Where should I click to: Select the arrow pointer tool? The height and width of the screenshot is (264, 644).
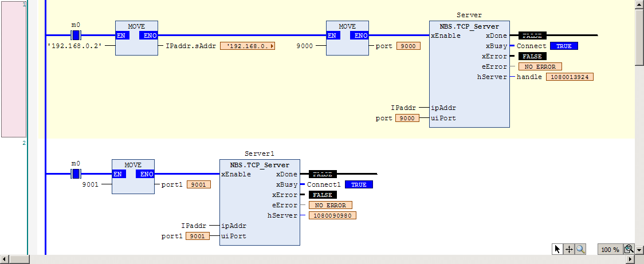click(557, 249)
